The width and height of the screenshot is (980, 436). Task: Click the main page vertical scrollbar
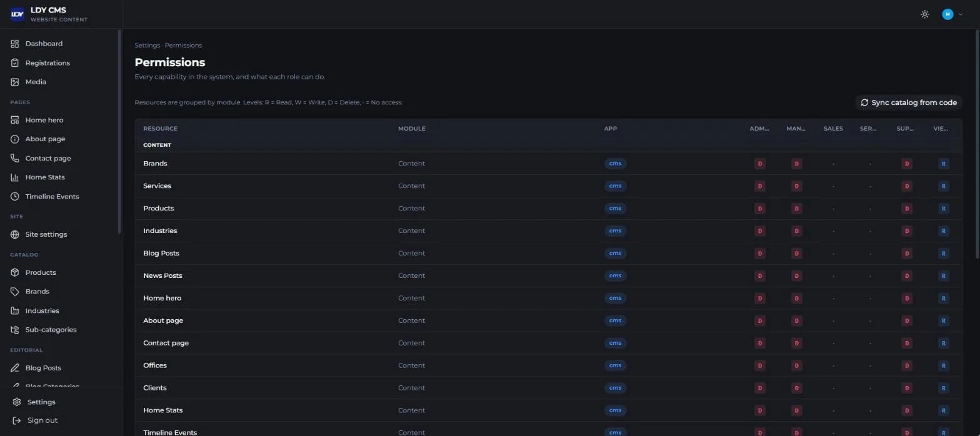pos(977,144)
